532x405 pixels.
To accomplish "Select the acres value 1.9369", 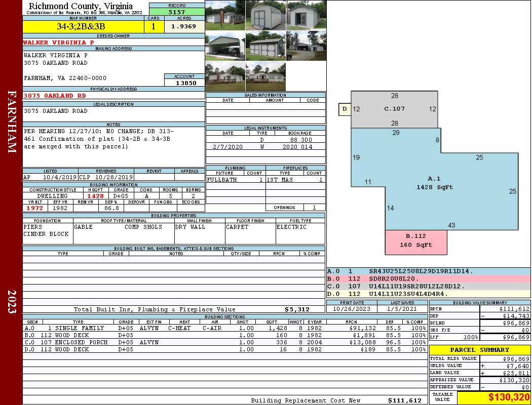I will pyautogui.click(x=184, y=26).
